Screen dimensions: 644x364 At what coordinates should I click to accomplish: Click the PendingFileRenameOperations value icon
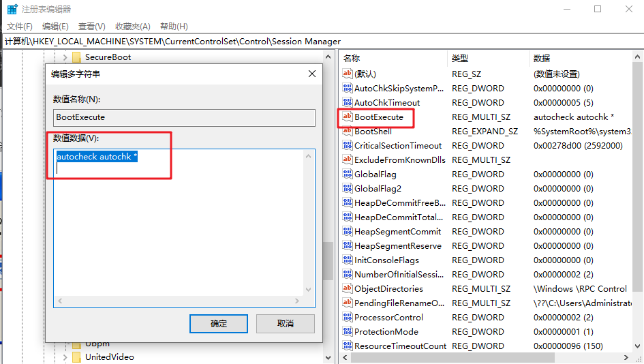click(x=348, y=303)
